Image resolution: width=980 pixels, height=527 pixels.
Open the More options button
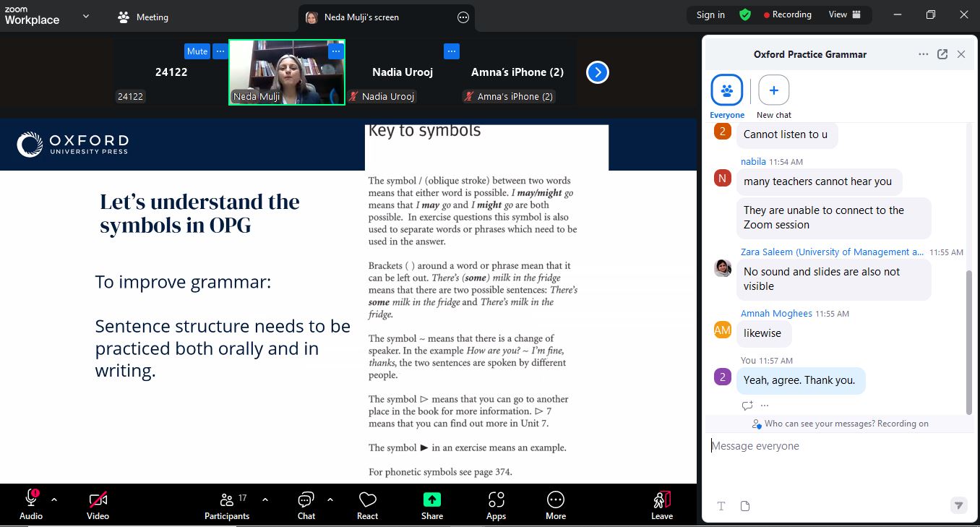point(556,504)
